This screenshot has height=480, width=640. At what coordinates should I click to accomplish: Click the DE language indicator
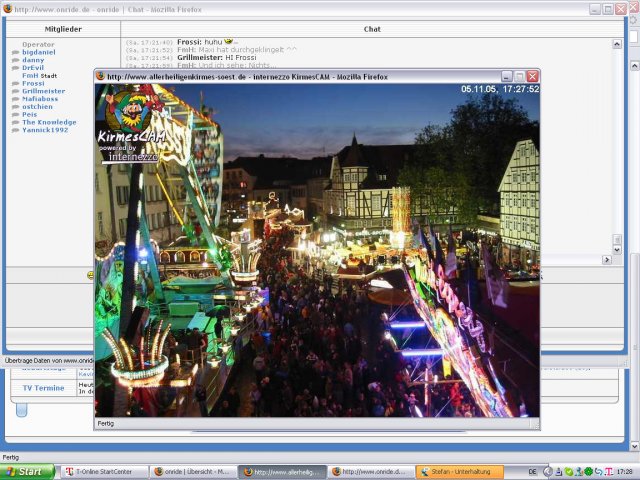tap(533, 472)
